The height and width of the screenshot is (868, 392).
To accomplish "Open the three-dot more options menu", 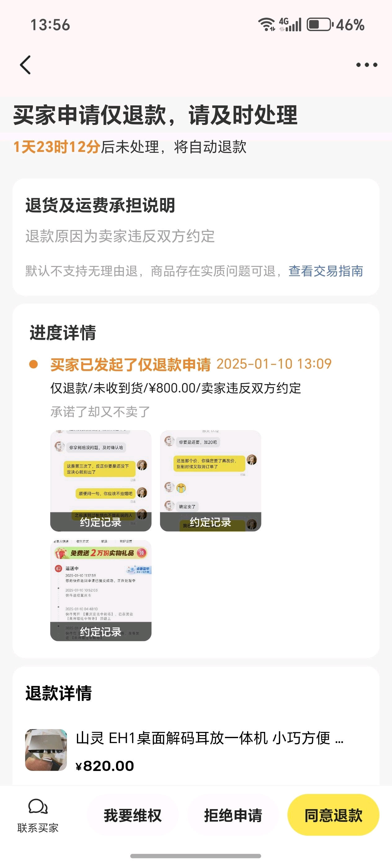I will click(367, 65).
